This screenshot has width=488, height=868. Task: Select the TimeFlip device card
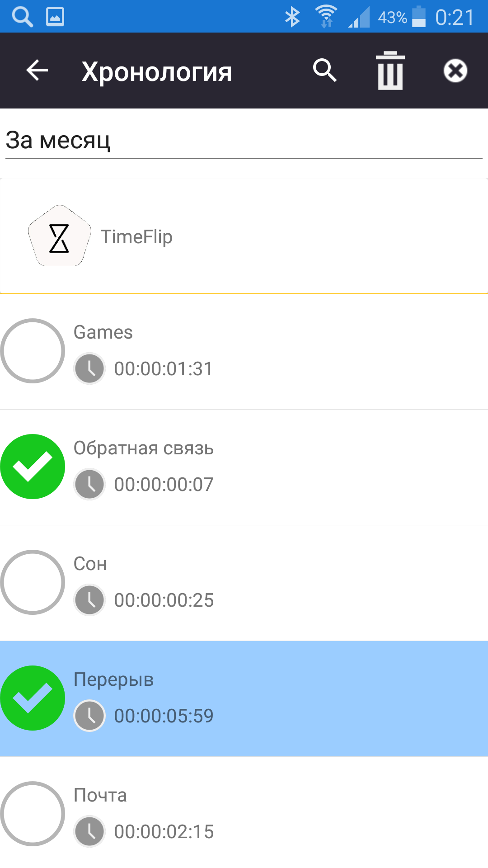pyautogui.click(x=244, y=236)
